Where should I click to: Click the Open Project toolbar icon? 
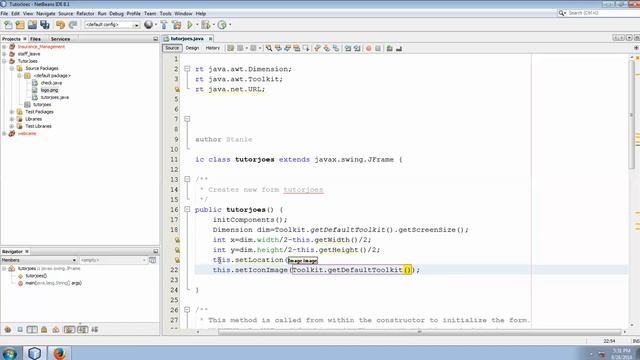coord(32,25)
